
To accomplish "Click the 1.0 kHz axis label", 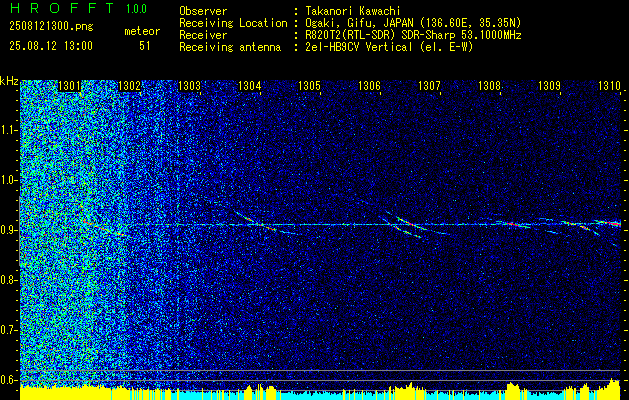I will pyautogui.click(x=8, y=180).
